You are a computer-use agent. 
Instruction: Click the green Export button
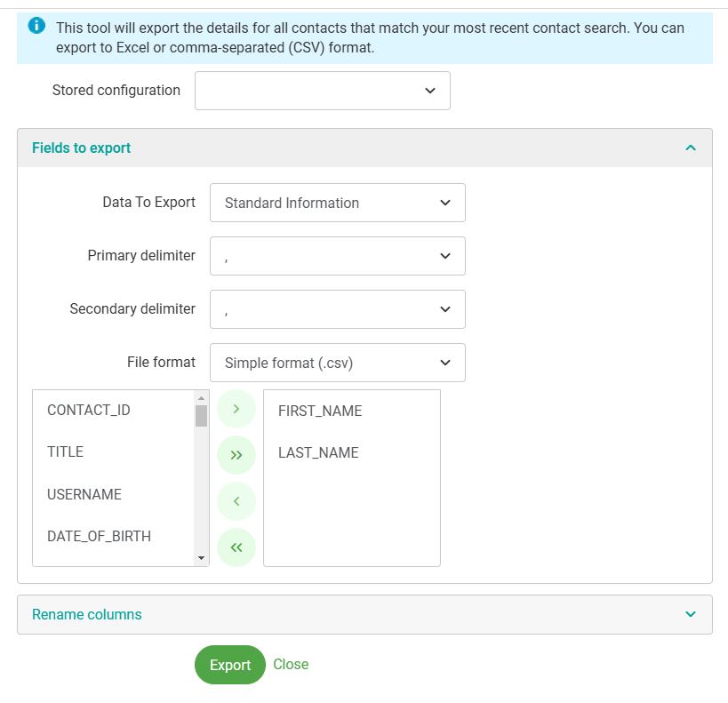pyautogui.click(x=230, y=665)
